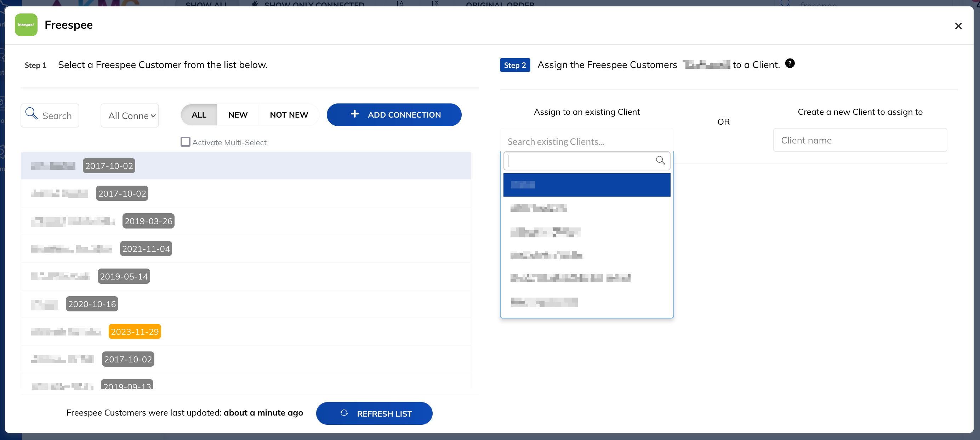
Task: Open the All Connections dropdown
Action: (x=130, y=115)
